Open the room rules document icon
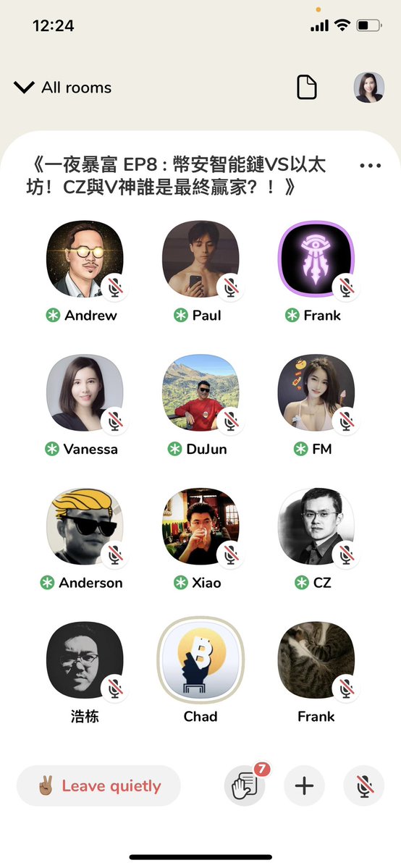Screen dimensions: 401x868 pyautogui.click(x=307, y=88)
